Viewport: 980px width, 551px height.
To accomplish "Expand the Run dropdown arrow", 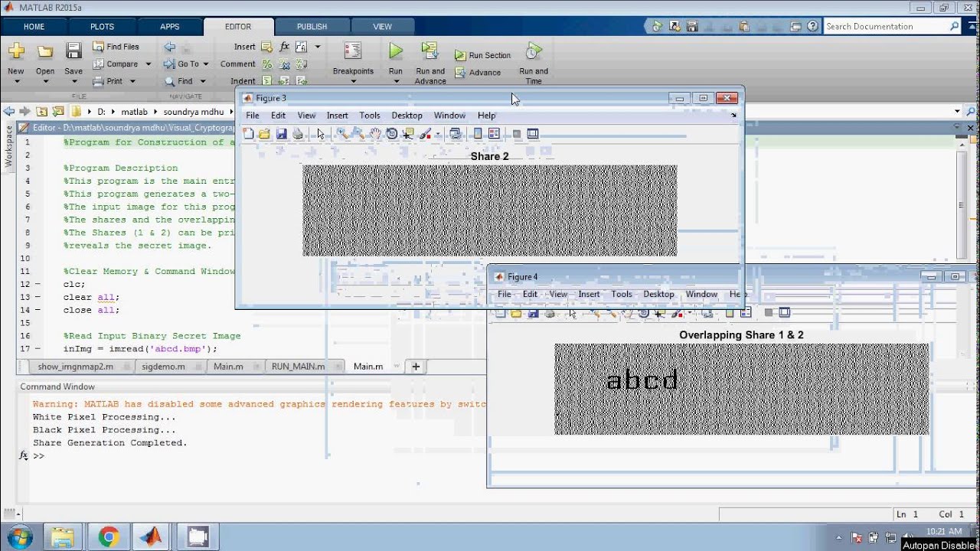I will coord(395,81).
